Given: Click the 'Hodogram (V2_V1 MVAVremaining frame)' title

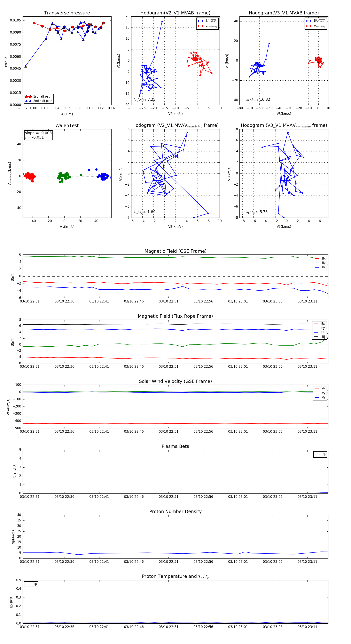Looking at the screenshot, I should pos(175,125).
